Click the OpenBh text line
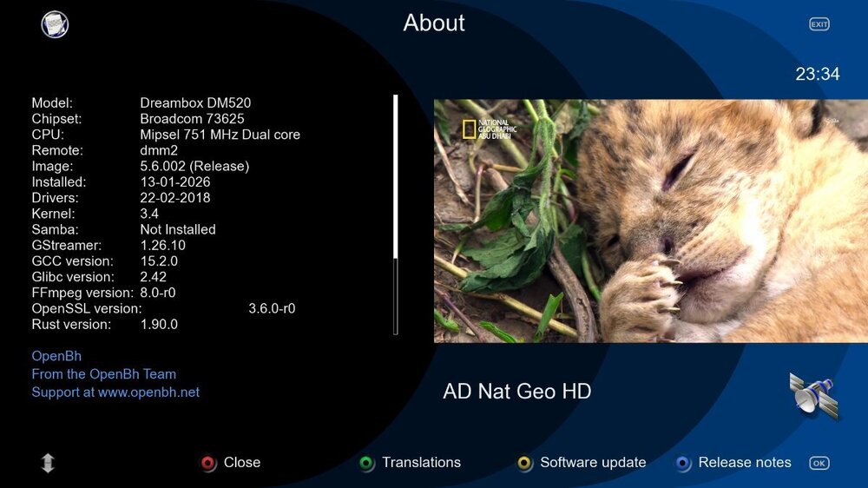Screen dimensions: 868x488 tap(56, 356)
